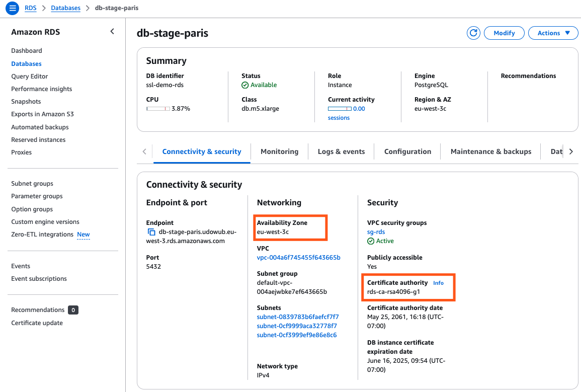
Task: Open Custom engine versions
Action: tap(45, 222)
